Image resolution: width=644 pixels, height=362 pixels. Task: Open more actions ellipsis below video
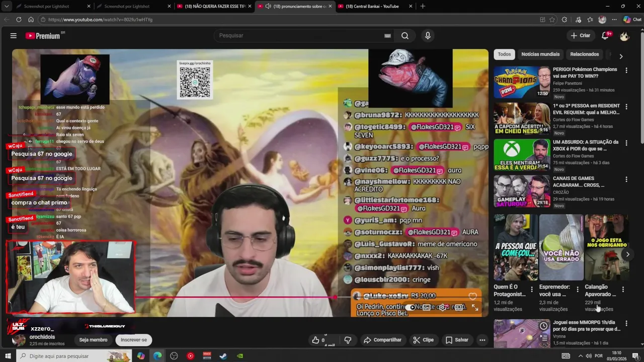pos(482,340)
